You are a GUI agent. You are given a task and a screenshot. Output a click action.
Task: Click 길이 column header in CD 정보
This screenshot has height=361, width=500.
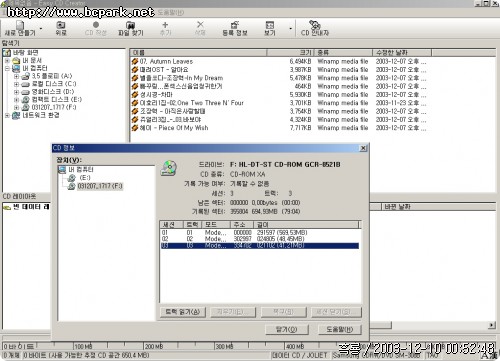[307, 225]
